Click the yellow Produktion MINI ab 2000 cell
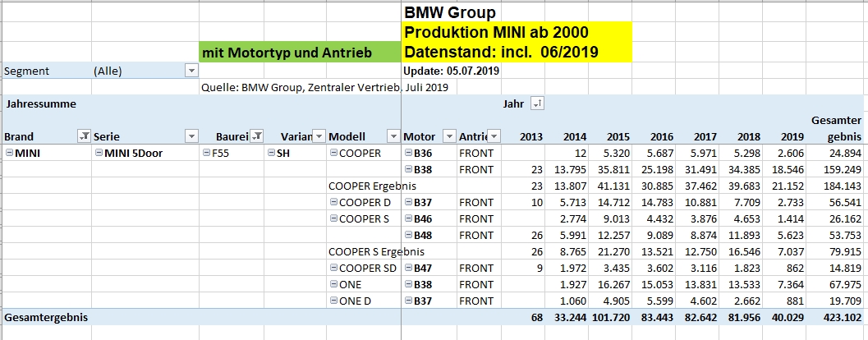 pyautogui.click(x=517, y=34)
